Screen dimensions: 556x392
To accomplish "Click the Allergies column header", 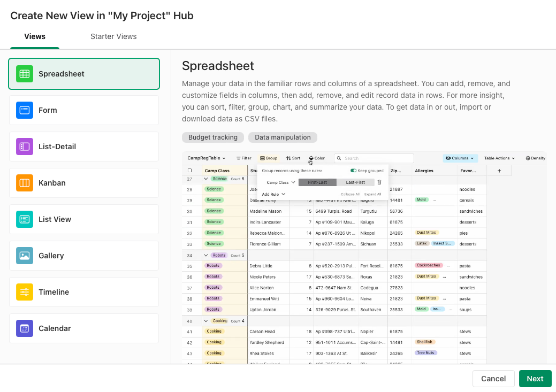I will click(435, 171).
